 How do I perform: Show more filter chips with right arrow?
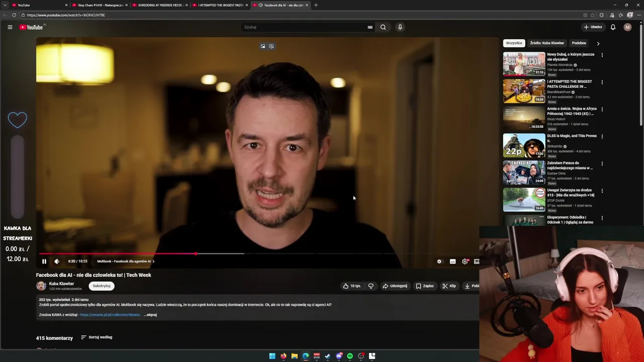(598, 43)
